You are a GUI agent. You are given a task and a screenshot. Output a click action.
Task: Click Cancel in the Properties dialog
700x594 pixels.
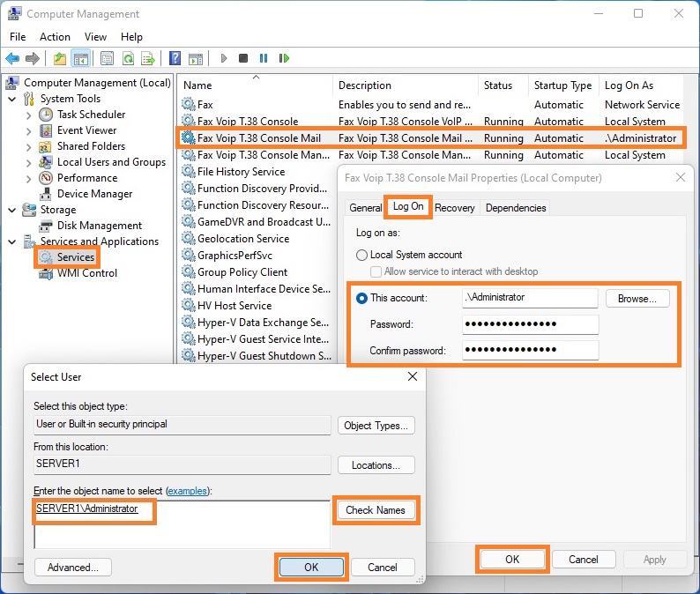(x=583, y=560)
